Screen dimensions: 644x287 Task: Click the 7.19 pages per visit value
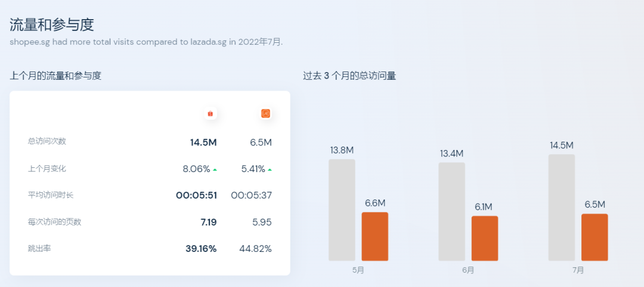coord(209,222)
